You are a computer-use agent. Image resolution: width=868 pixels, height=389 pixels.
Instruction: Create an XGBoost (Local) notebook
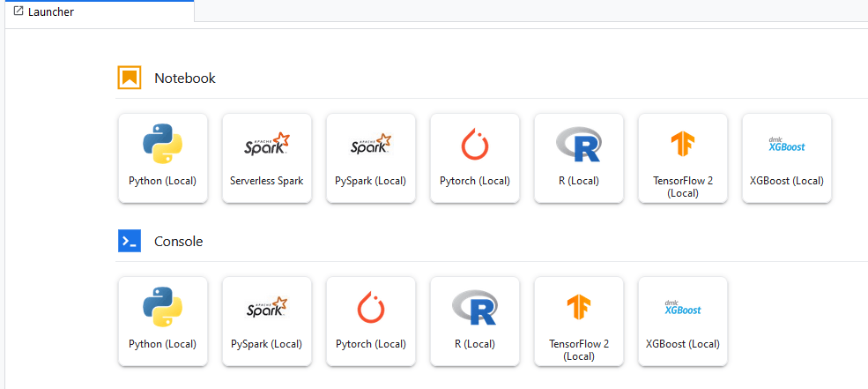pyautogui.click(x=787, y=158)
